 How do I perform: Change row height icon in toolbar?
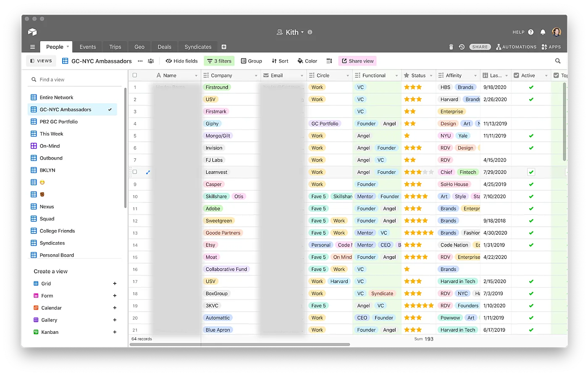(329, 61)
